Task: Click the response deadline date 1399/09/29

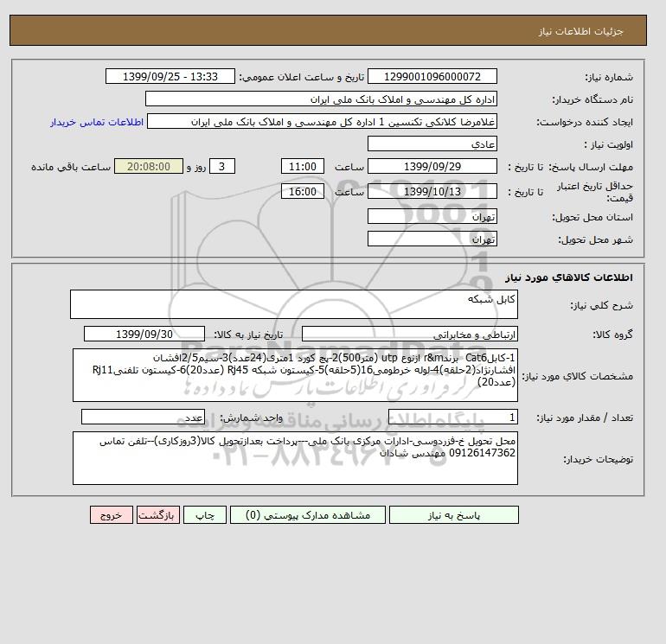Action: click(432, 167)
